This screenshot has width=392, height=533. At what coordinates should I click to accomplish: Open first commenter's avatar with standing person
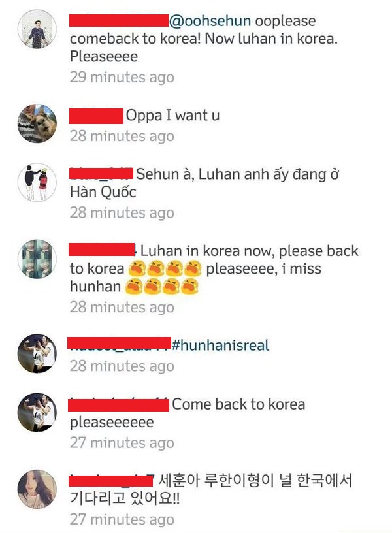point(37,29)
